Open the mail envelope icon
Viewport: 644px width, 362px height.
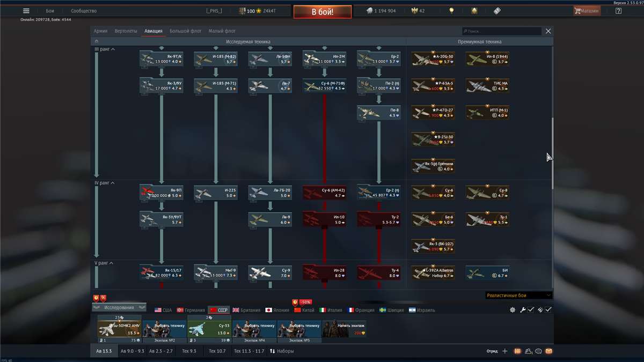click(548, 351)
